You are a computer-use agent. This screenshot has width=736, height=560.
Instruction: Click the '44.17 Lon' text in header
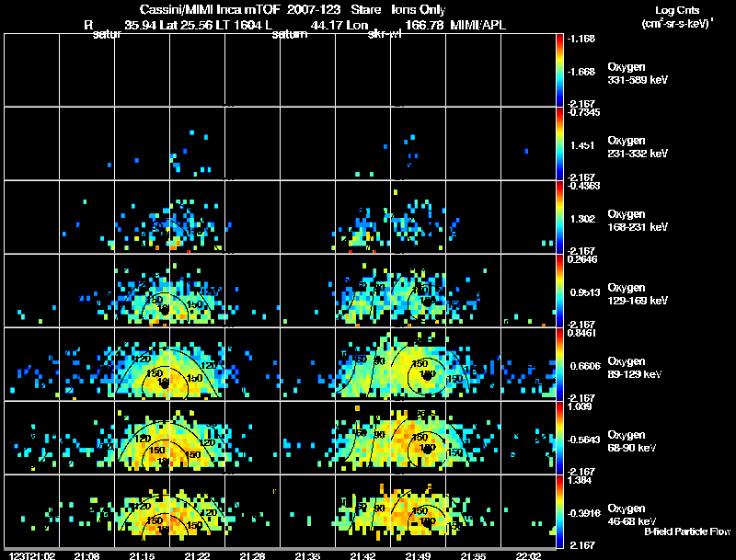coord(339,25)
